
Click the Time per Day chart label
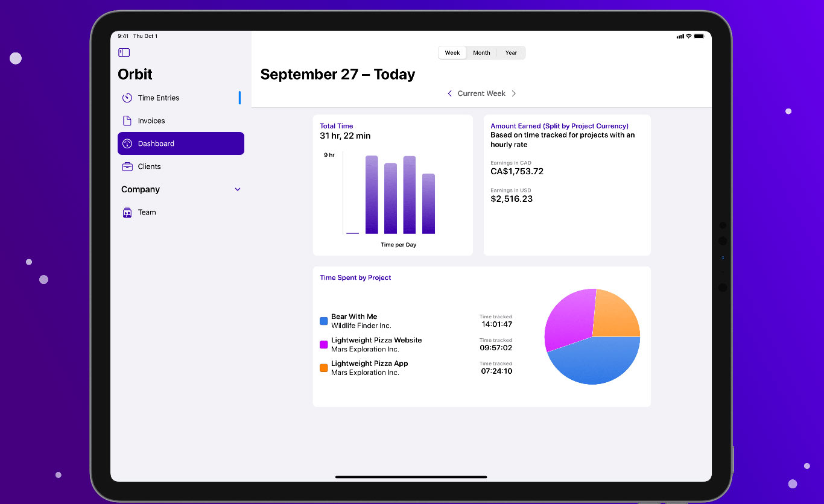[x=399, y=245]
